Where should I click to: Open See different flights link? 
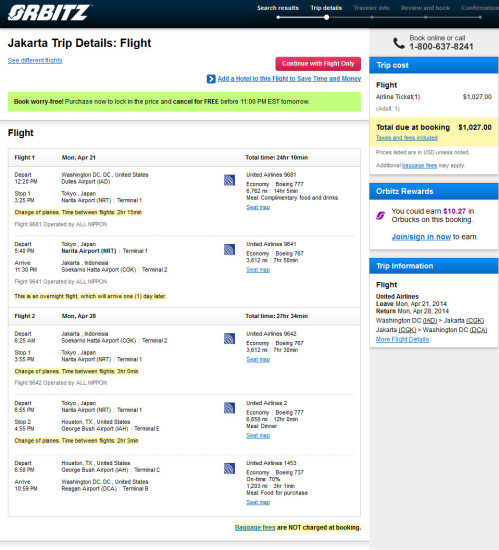point(35,60)
